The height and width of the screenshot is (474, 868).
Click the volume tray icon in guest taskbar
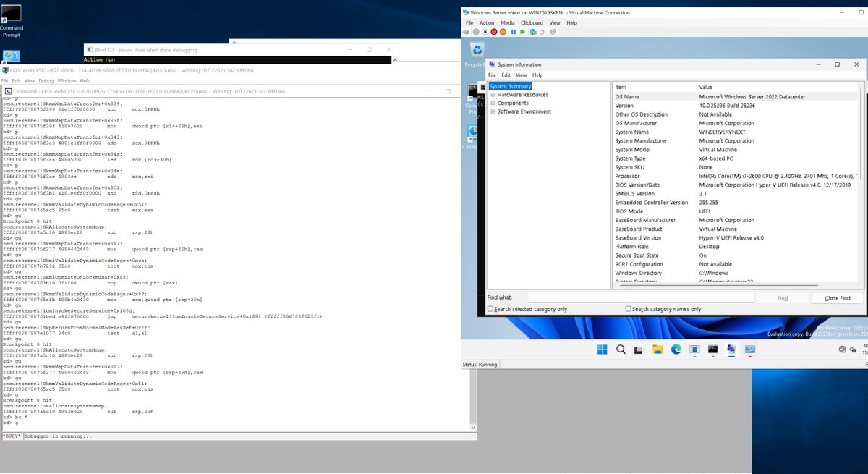[854, 350]
